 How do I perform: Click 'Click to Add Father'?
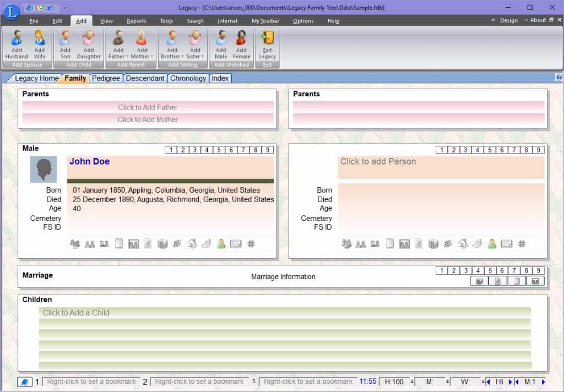[148, 107]
